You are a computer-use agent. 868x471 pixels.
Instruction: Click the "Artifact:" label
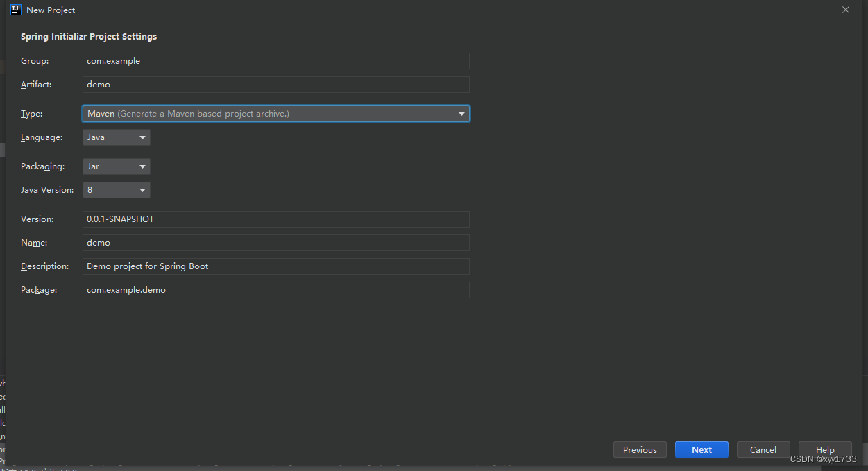[x=36, y=85]
